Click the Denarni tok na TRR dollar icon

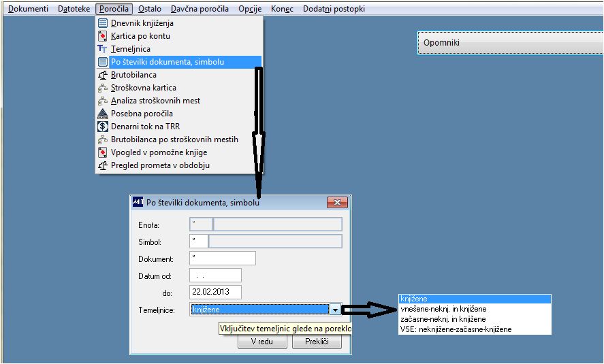click(x=102, y=127)
